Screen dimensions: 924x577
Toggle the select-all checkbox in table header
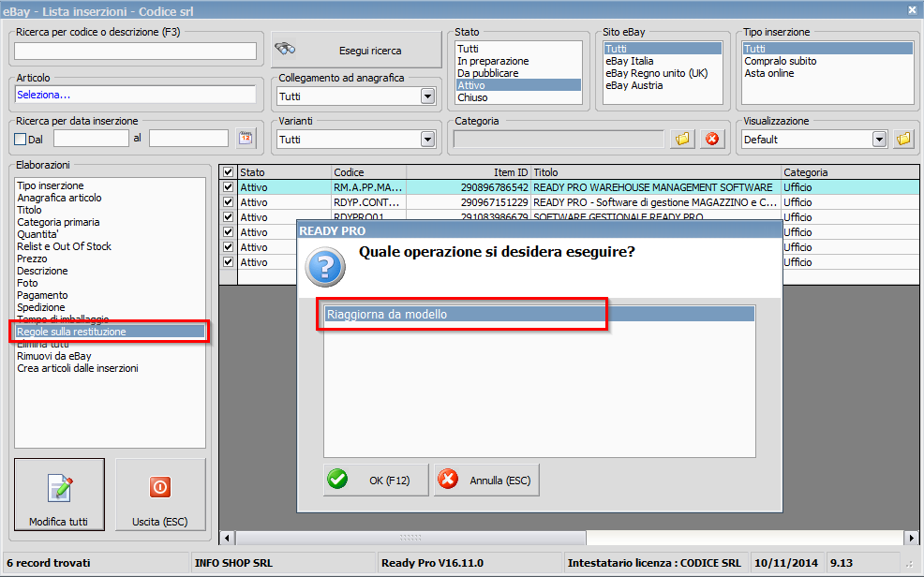[228, 172]
